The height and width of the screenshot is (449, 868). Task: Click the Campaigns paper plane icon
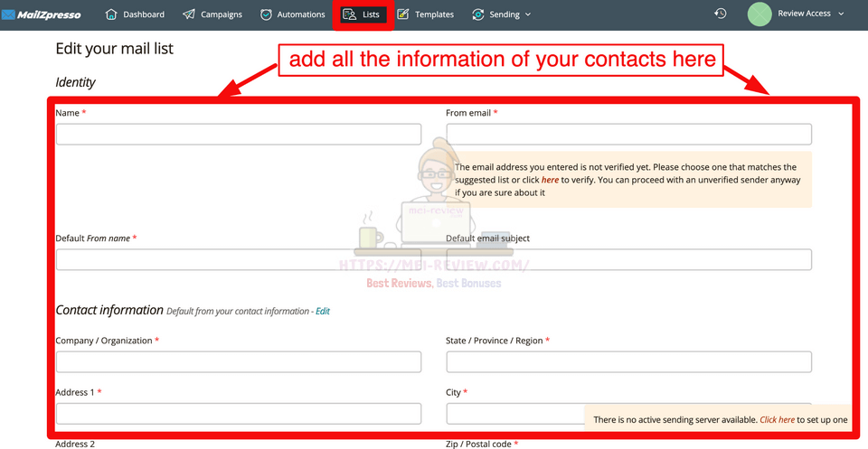pyautogui.click(x=189, y=14)
